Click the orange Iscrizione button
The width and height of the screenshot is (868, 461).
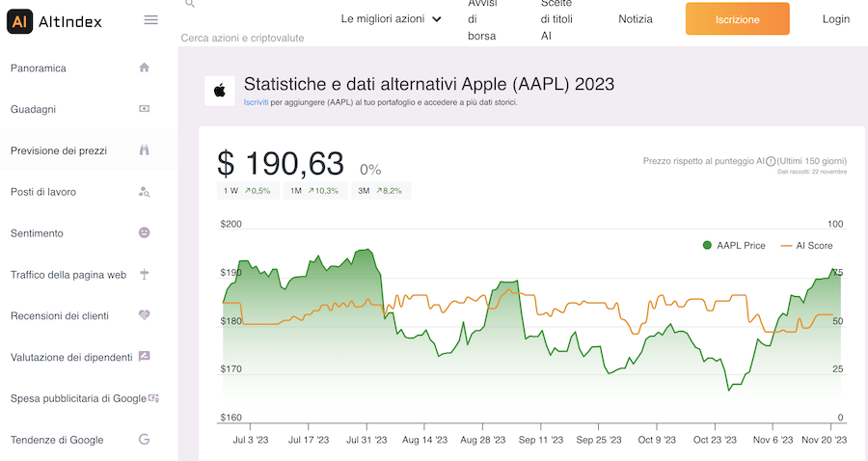coord(738,19)
